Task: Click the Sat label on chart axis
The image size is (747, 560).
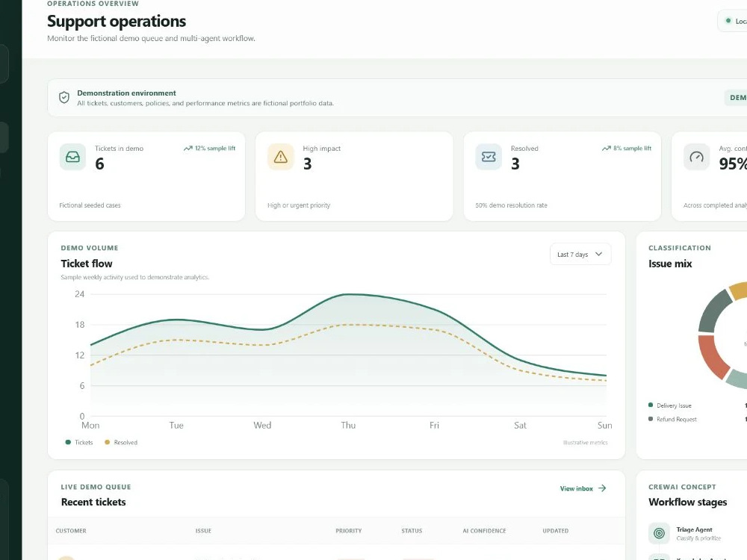Action: 520,426
